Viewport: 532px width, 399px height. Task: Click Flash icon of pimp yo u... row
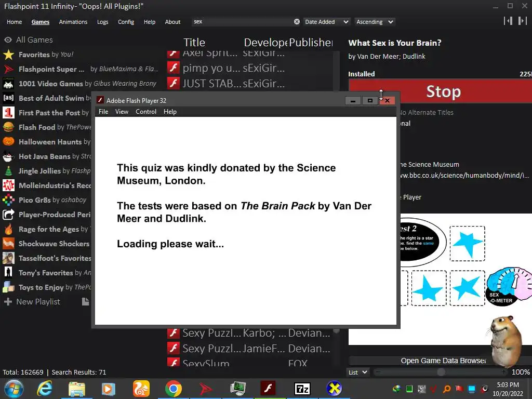(174, 68)
